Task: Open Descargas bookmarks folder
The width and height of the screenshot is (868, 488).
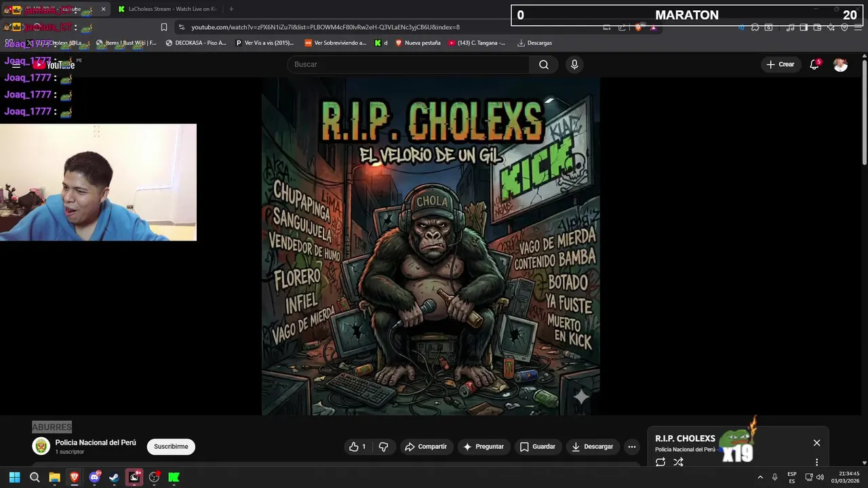Action: [534, 43]
